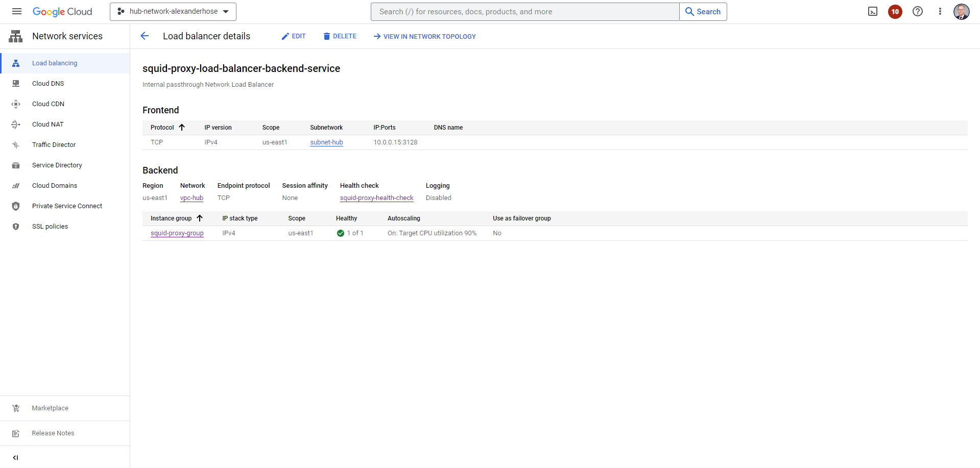This screenshot has height=468, width=980.
Task: Open Cloud NAT in sidebar
Action: [x=65, y=125]
